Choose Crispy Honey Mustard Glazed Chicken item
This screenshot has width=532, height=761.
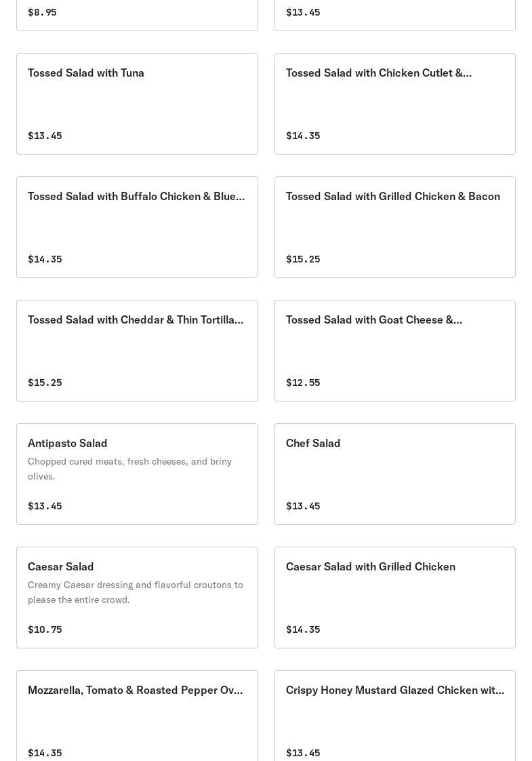tap(394, 716)
